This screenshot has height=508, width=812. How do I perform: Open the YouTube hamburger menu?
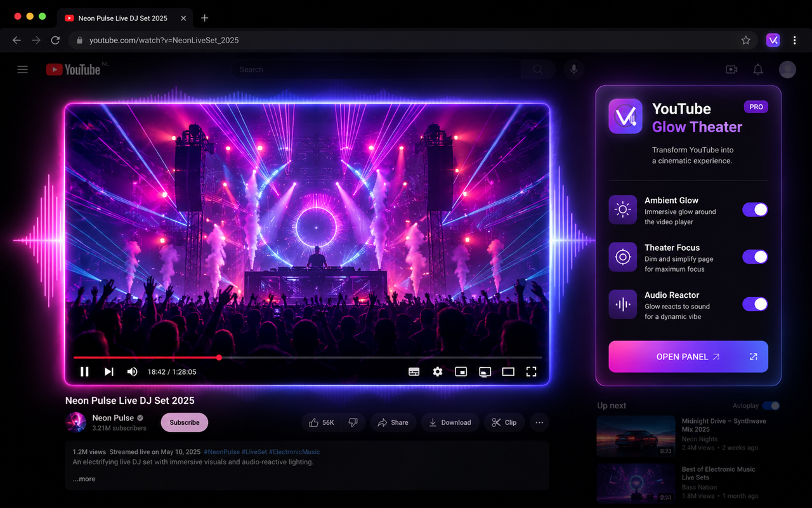(x=23, y=70)
